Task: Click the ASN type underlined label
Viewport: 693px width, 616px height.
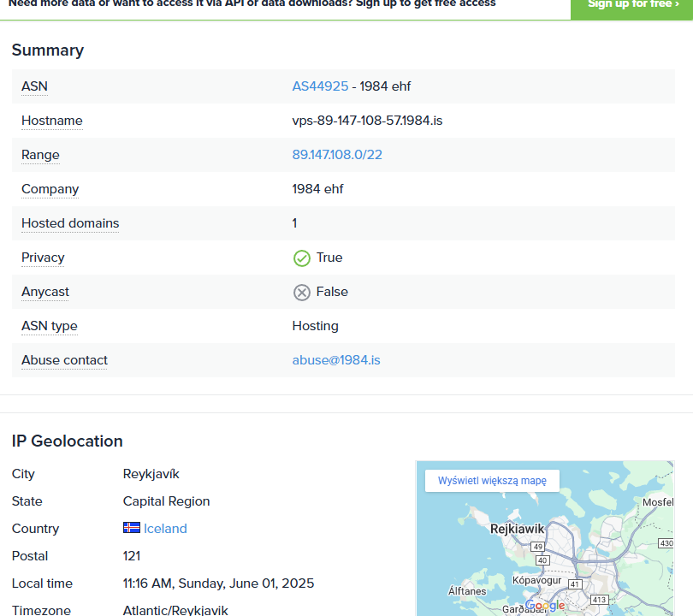Action: tap(50, 326)
